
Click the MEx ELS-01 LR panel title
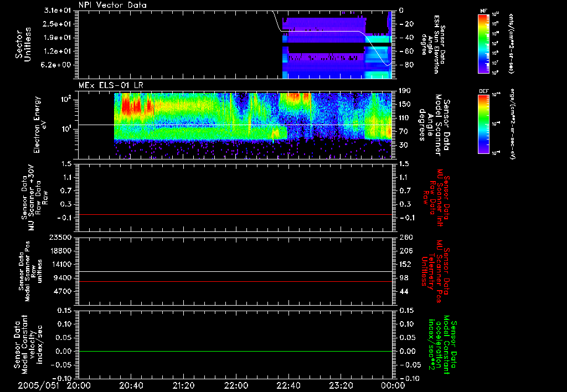pos(111,85)
